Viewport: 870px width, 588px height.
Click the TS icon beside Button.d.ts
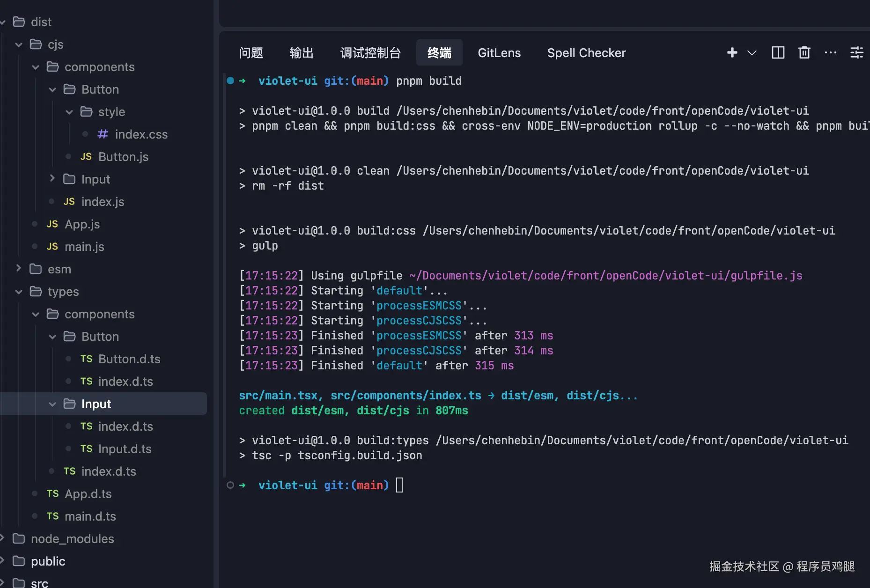click(x=86, y=359)
